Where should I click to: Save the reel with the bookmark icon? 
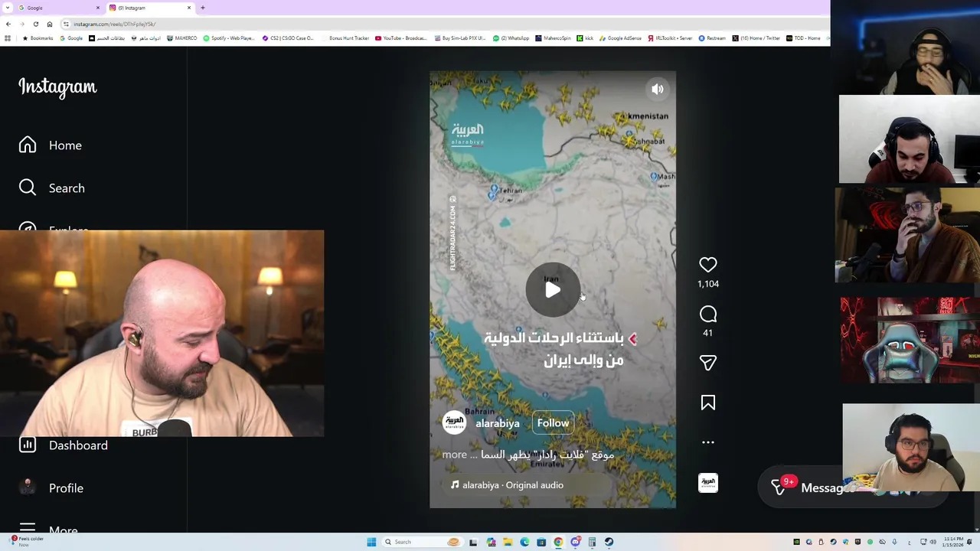(x=708, y=403)
